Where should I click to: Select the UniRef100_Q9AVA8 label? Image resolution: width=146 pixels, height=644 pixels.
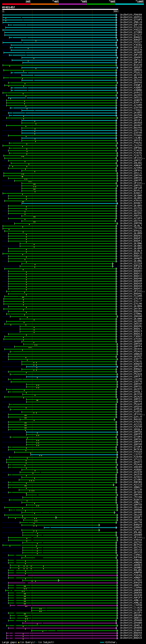point(131,316)
